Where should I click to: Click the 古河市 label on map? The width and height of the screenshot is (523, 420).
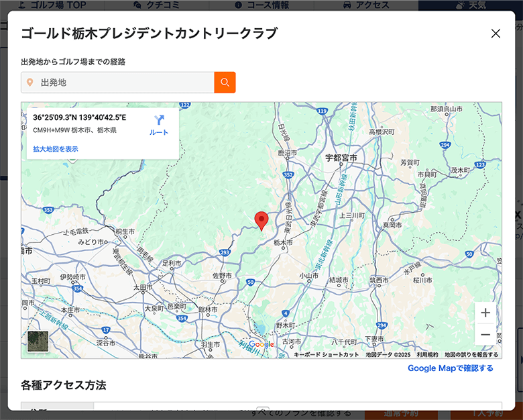click(292, 342)
